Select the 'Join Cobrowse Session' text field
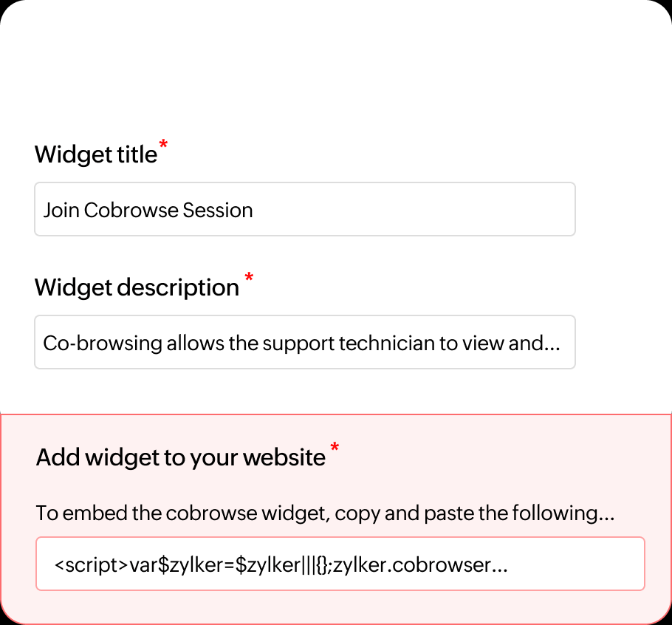Viewport: 672px width, 625px height. [304, 209]
